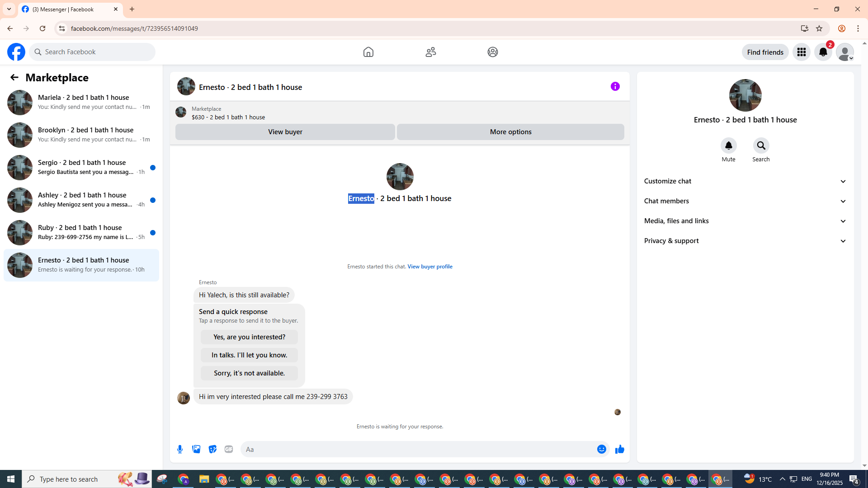Click the Windows taskbar search box
Screen dimensions: 868x488
coord(87,479)
